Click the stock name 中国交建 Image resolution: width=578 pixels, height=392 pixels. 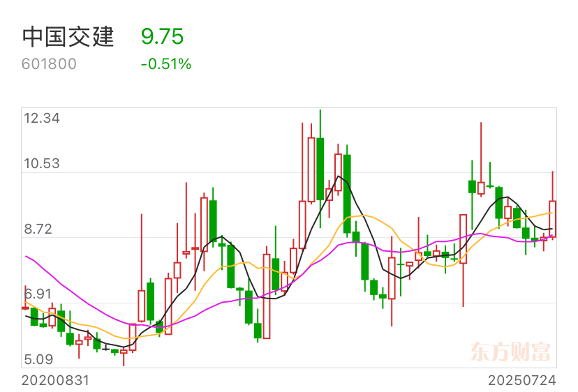pyautogui.click(x=68, y=37)
